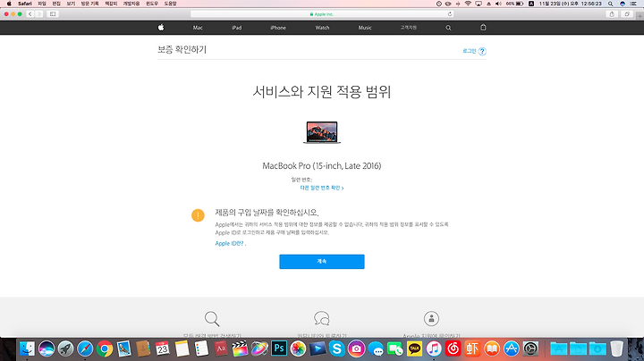
Task: Click the orange warning exclamation icon
Action: [198, 215]
